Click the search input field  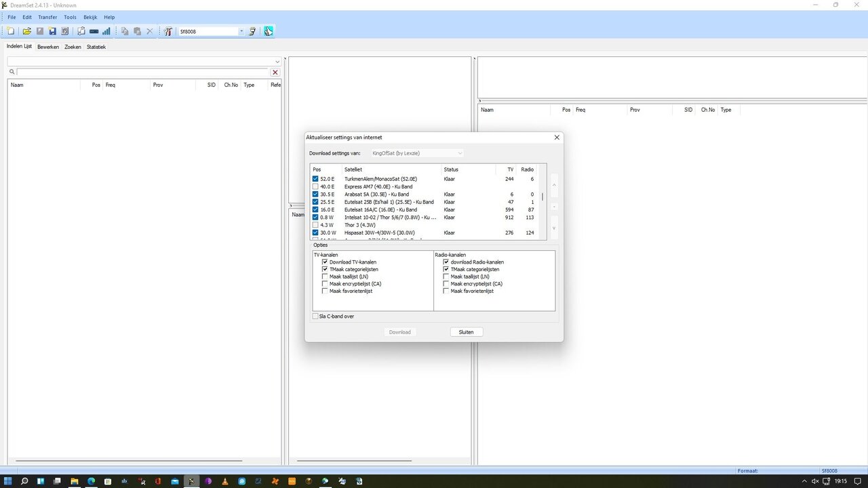click(x=142, y=72)
